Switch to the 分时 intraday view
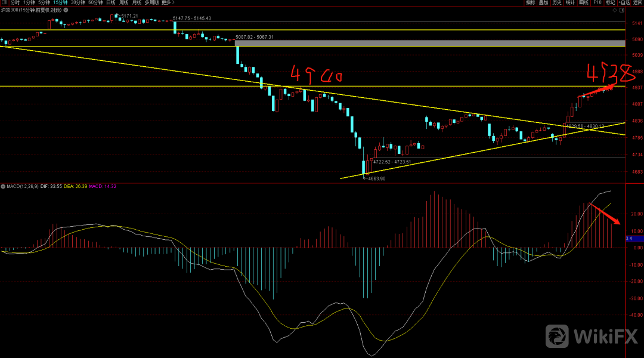The image size is (644, 358). click(x=15, y=3)
